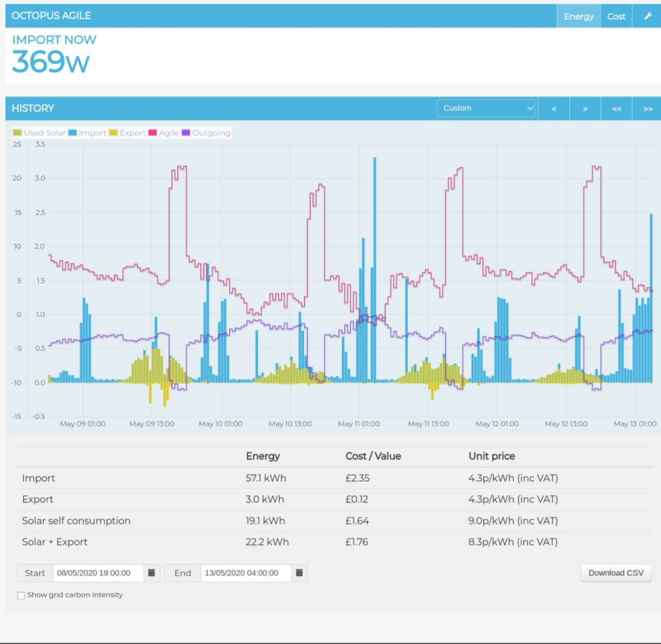The width and height of the screenshot is (661, 644).
Task: Jump to latest data with the double right arrow
Action: [647, 108]
